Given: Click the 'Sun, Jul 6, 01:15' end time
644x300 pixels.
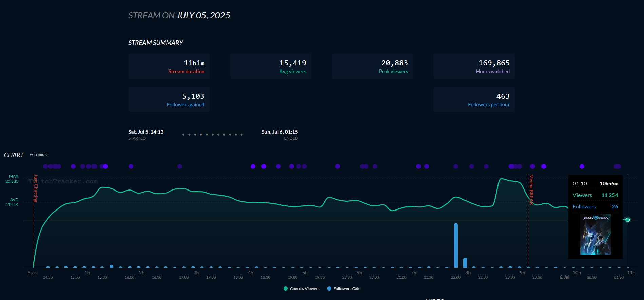Looking at the screenshot, I should [279, 132].
